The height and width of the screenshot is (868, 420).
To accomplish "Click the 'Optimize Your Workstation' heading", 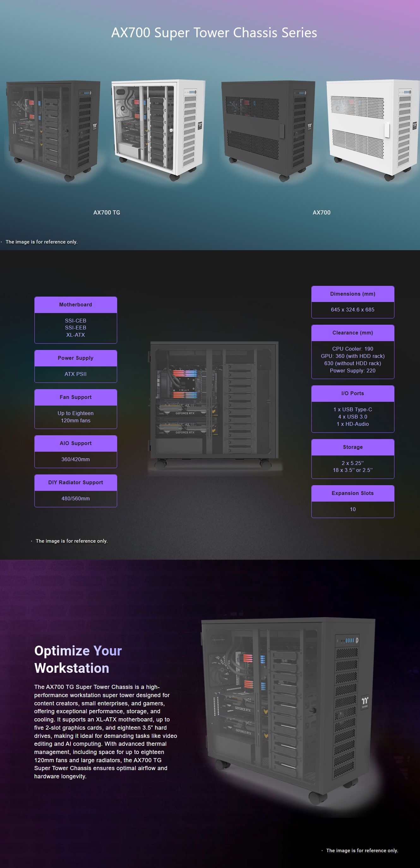I will coord(78,660).
